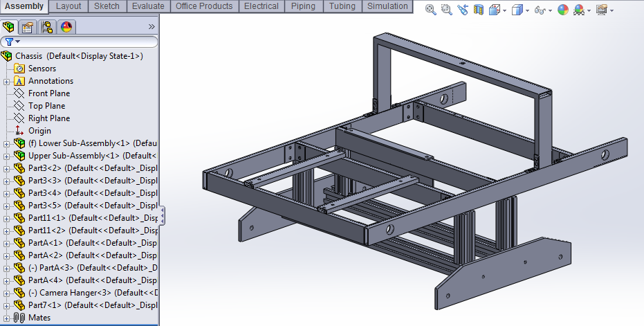
Task: Open the PropertyManager tab icon
Action: 28,27
